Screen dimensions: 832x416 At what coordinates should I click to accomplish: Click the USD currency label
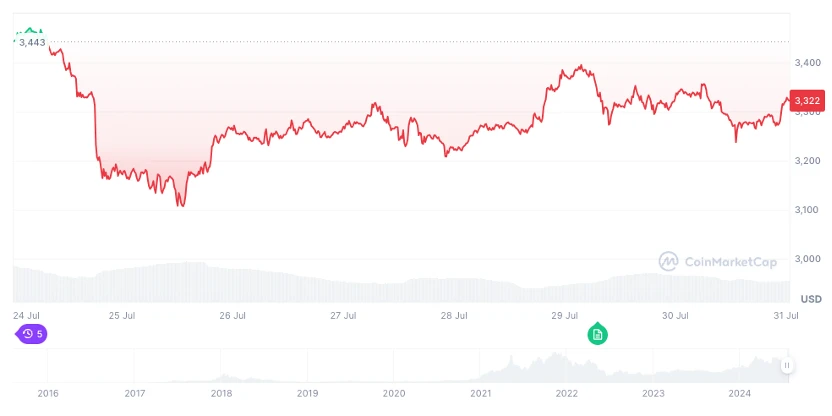(810, 299)
